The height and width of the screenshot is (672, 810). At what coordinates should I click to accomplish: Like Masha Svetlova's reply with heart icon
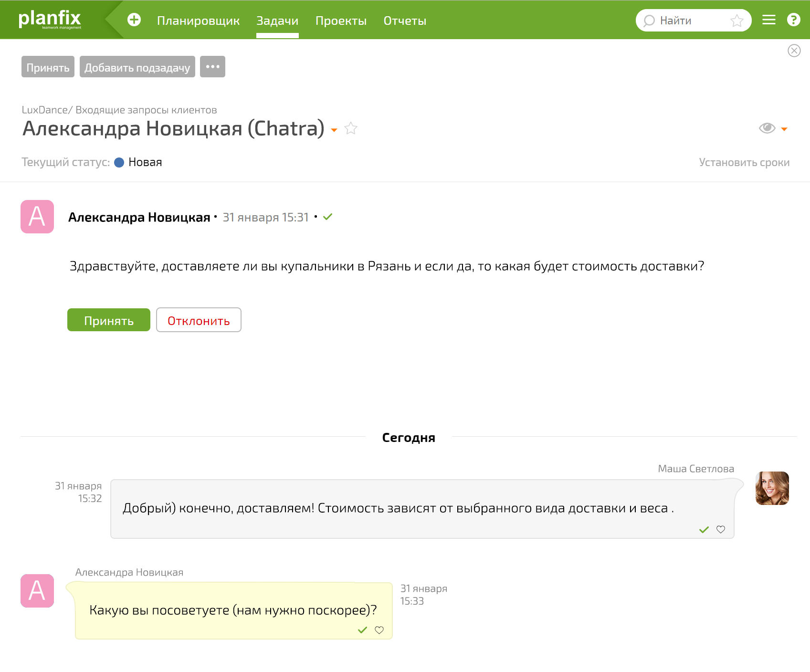pos(721,529)
